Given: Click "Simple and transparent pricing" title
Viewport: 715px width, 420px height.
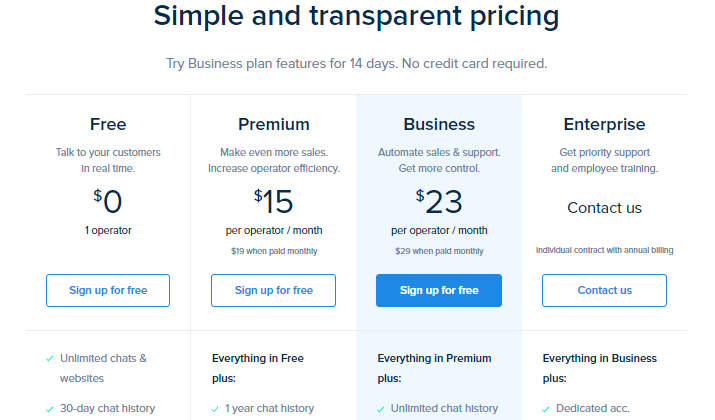Looking at the screenshot, I should pyautogui.click(x=356, y=16).
